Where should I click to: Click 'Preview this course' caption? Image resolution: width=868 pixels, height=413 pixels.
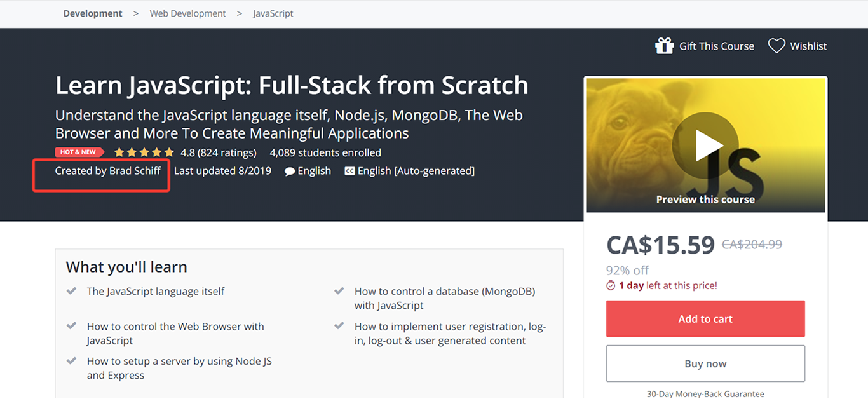(705, 200)
